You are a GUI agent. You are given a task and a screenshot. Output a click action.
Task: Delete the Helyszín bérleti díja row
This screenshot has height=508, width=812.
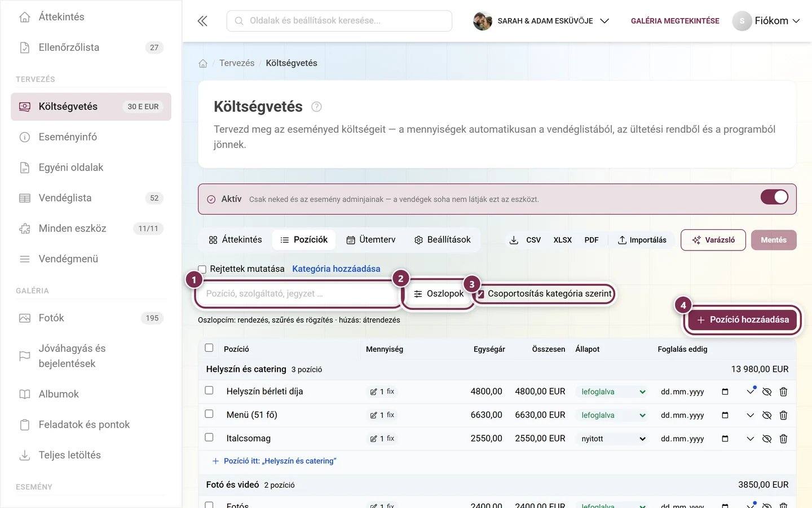(x=783, y=392)
